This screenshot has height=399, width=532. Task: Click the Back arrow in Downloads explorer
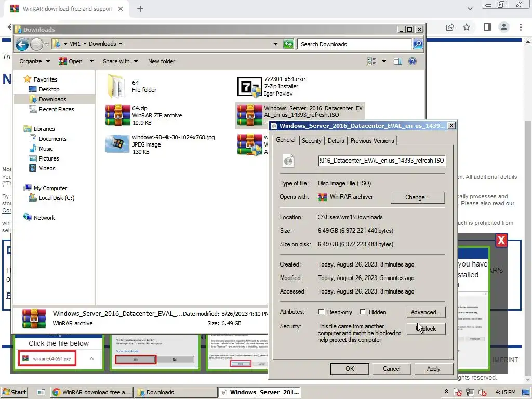click(x=22, y=44)
